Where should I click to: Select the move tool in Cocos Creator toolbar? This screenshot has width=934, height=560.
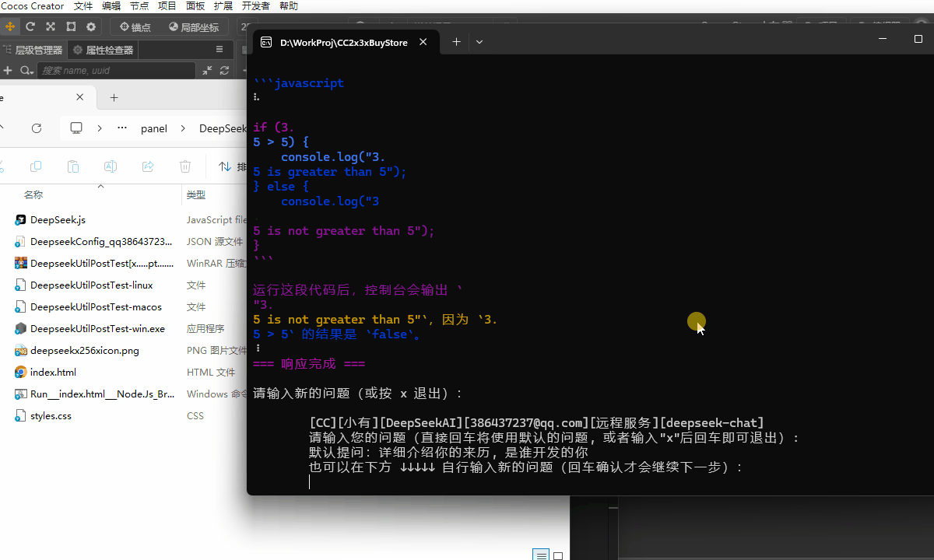point(9,26)
